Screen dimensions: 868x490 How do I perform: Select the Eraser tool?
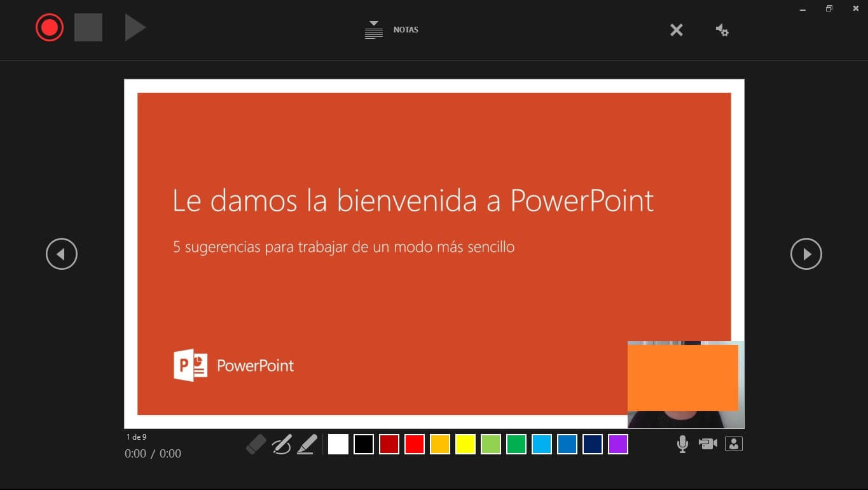[x=256, y=444]
